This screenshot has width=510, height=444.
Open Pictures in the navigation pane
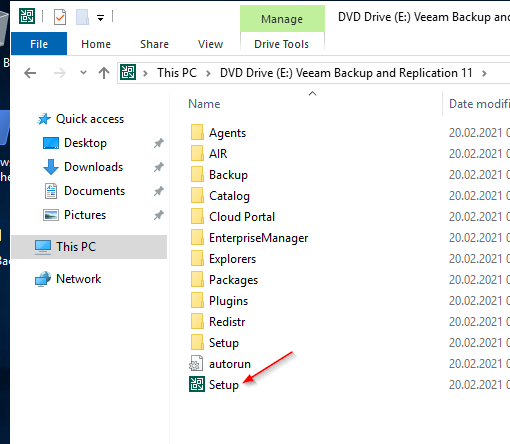[85, 215]
